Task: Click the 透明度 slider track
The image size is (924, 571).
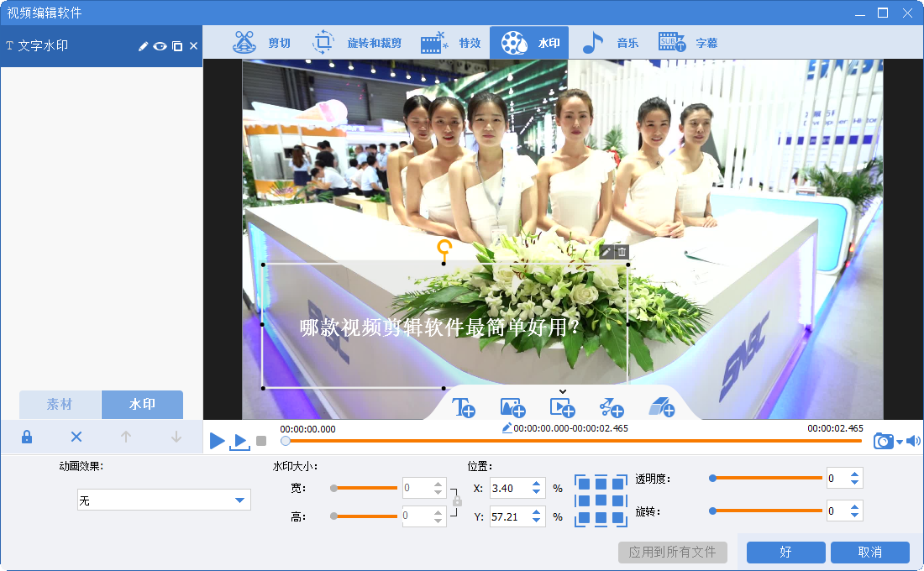Action: click(767, 478)
